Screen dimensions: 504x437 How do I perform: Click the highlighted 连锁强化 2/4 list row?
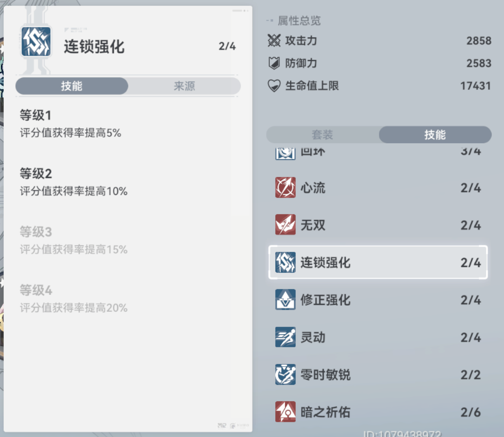pos(378,262)
